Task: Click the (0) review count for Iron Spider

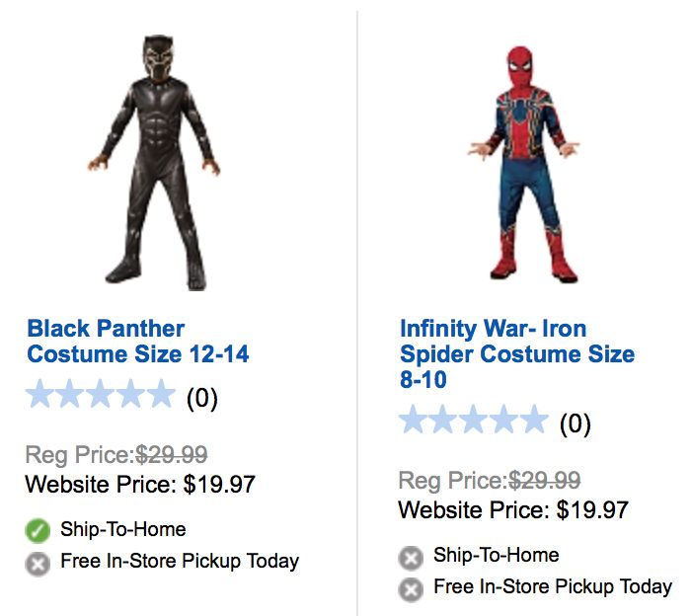Action: [x=575, y=424]
